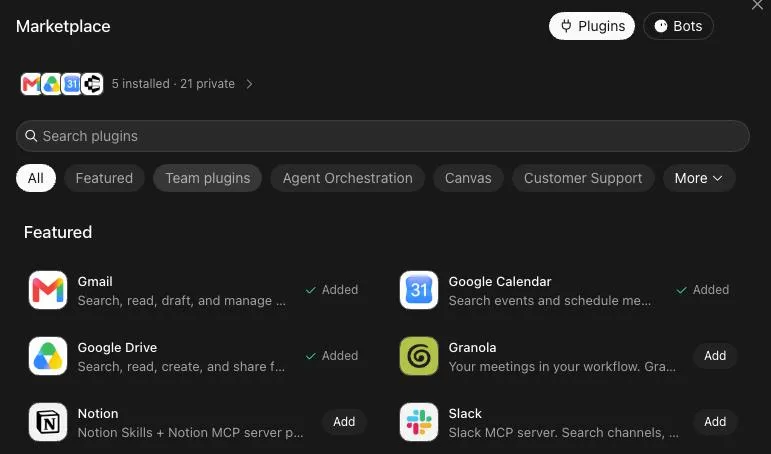Click Added status for Google Calendar
The width and height of the screenshot is (771, 454).
703,290
